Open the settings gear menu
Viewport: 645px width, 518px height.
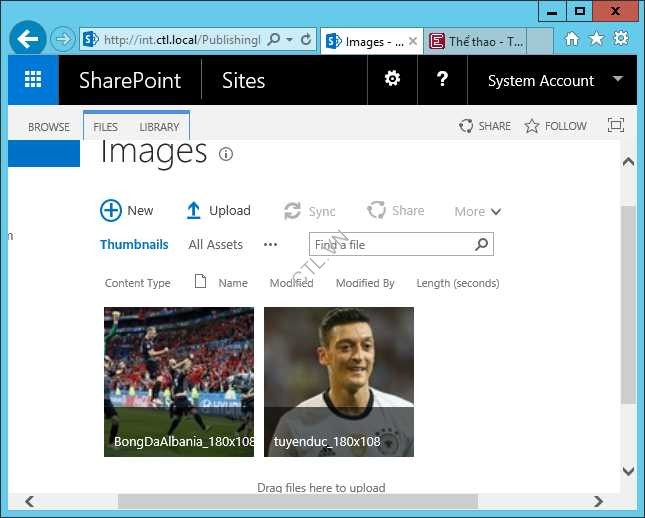(393, 80)
